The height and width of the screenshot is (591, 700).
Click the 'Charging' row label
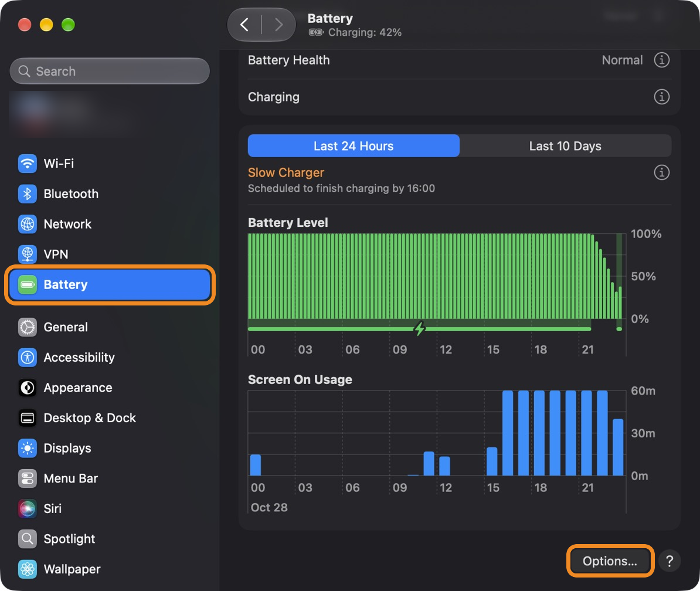point(274,97)
